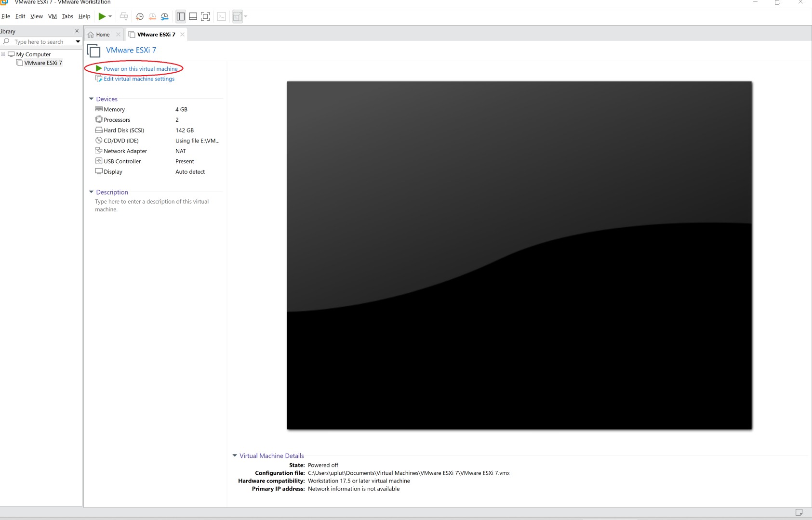Click Send Ctrl+Alt+Del toolbar icon

pyautogui.click(x=124, y=16)
